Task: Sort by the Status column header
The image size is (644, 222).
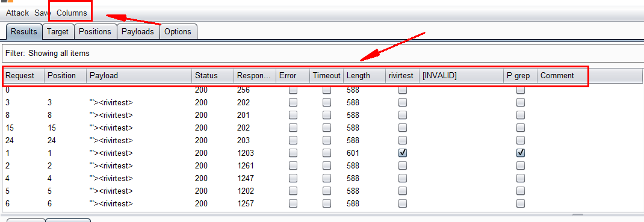Action: click(x=212, y=76)
